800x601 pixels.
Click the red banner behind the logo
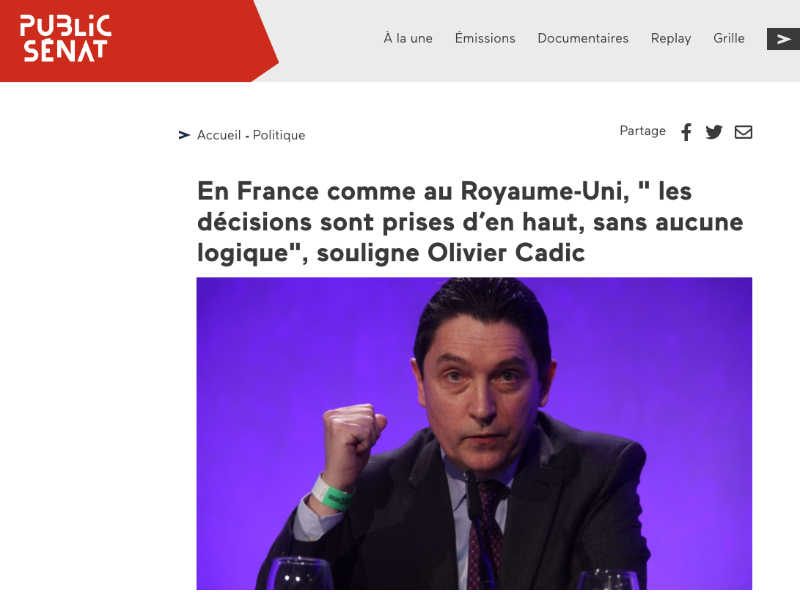tap(139, 41)
